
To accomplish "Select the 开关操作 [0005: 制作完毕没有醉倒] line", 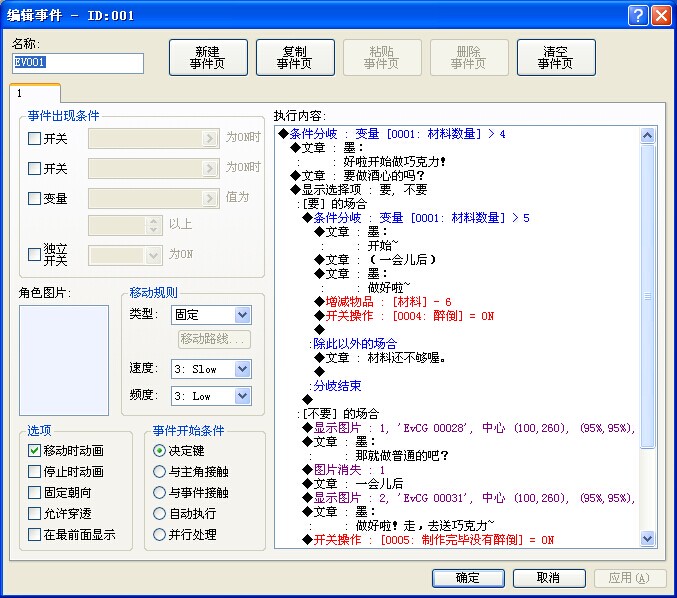I will click(428, 540).
